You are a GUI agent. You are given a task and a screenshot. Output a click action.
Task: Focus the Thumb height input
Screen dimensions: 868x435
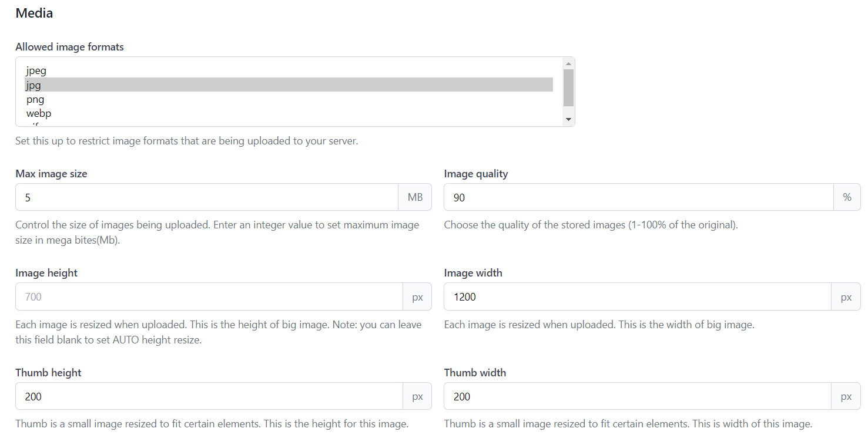pyautogui.click(x=209, y=396)
